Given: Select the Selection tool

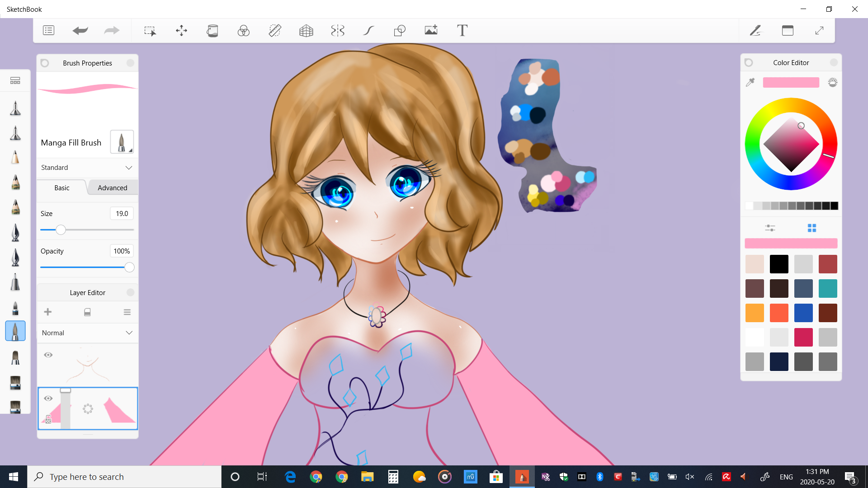Looking at the screenshot, I should pos(150,31).
